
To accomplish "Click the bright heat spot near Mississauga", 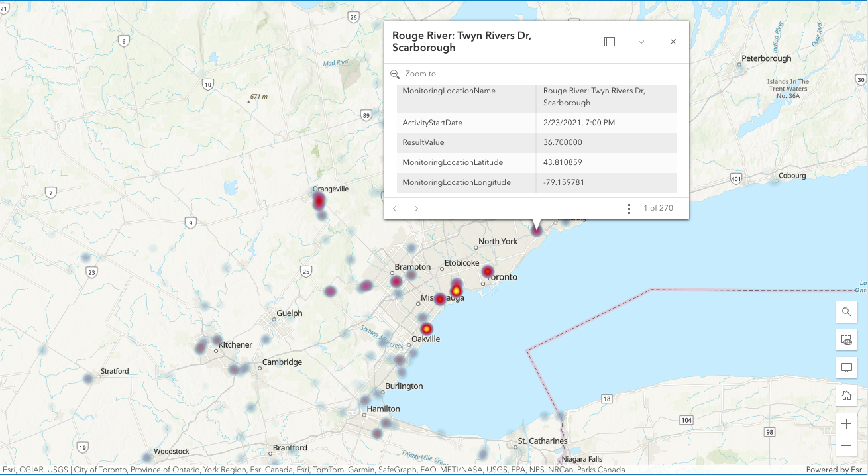I will (455, 290).
